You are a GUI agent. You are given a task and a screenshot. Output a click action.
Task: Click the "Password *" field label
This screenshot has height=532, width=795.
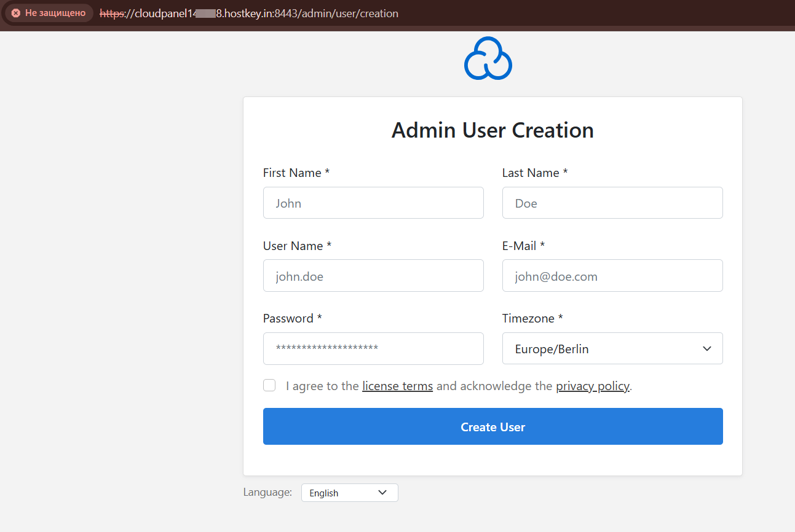click(292, 318)
